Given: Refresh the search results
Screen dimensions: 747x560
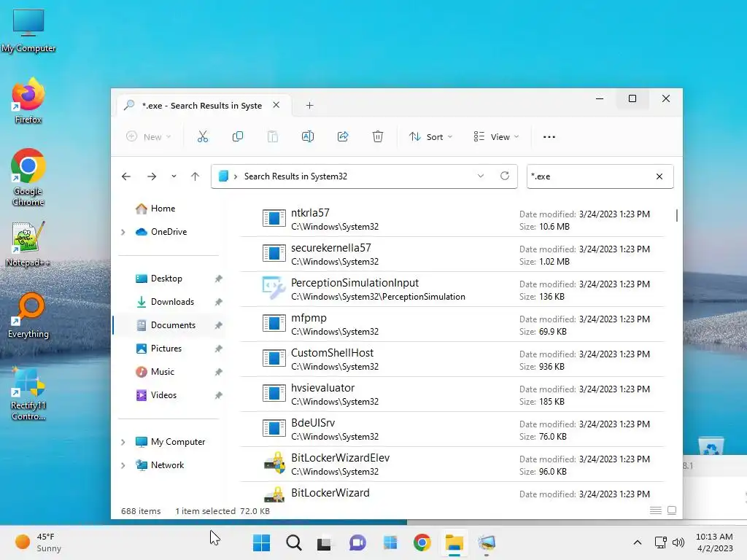Looking at the screenshot, I should pos(505,176).
